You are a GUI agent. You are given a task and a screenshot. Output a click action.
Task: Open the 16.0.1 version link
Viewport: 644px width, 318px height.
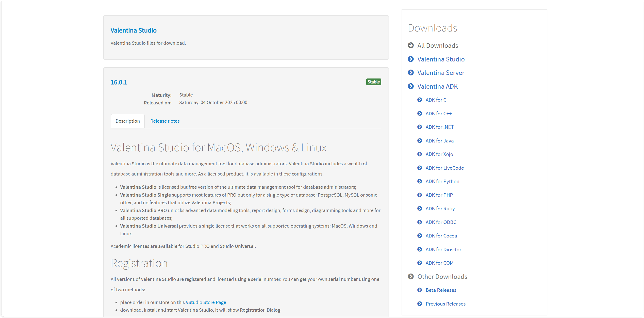(119, 82)
